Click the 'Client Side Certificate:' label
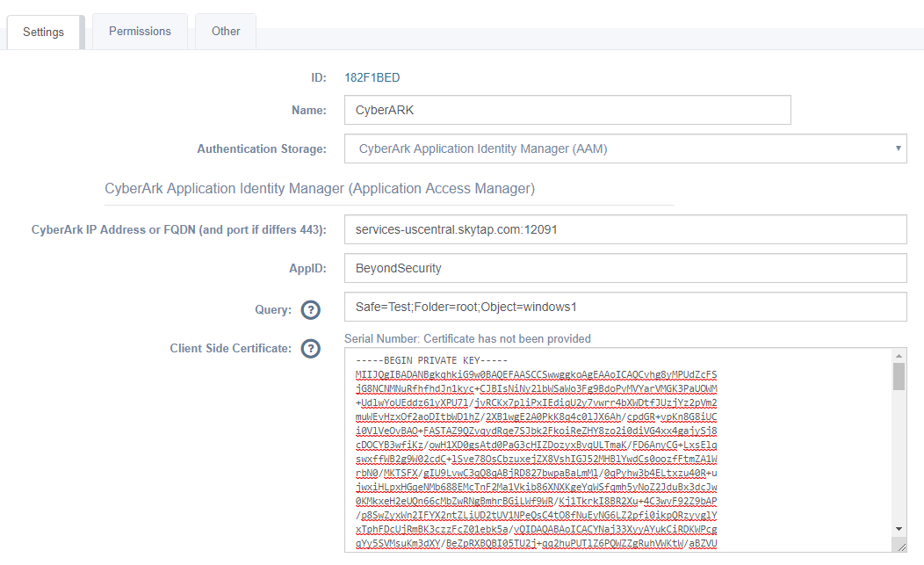 230,349
